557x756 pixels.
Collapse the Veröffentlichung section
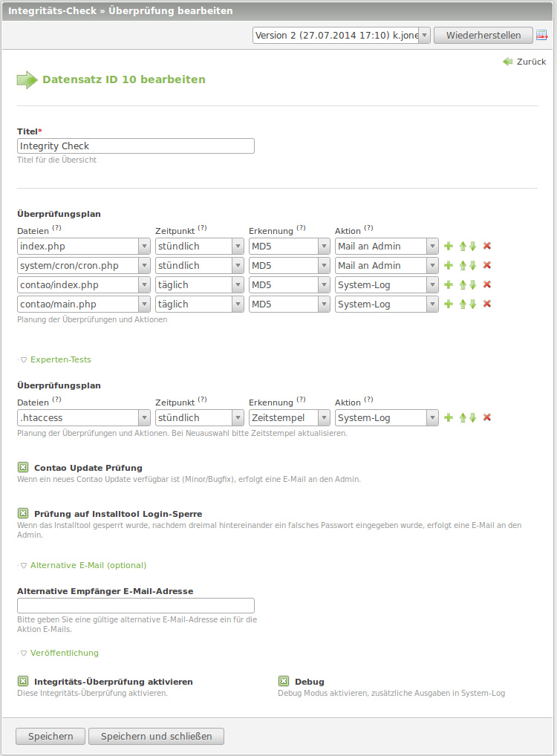point(64,653)
